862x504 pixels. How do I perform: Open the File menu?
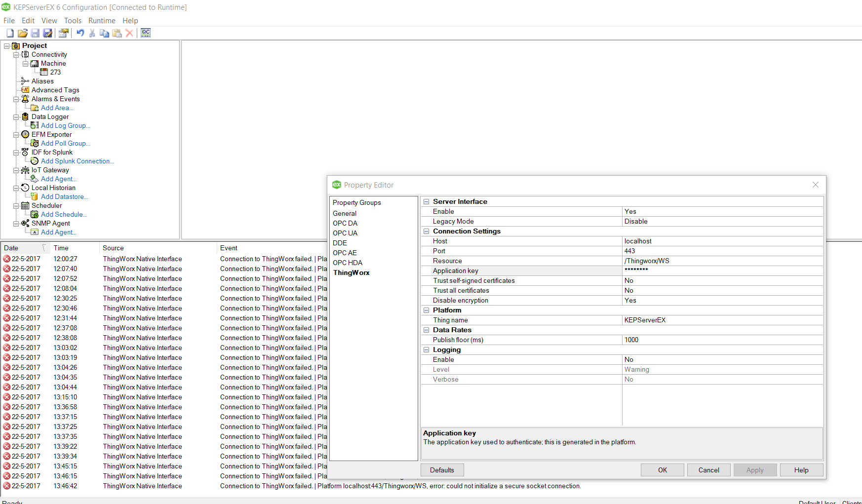click(x=9, y=21)
